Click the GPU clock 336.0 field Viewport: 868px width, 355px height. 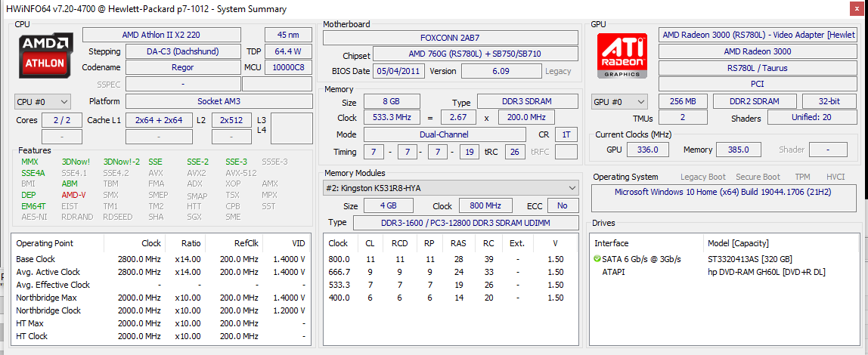(647, 150)
